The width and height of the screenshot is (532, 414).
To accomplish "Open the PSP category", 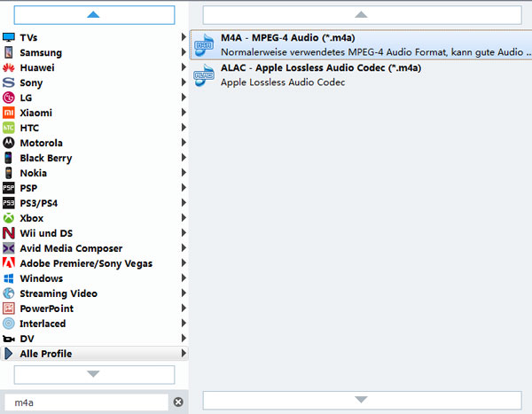I will coord(94,188).
